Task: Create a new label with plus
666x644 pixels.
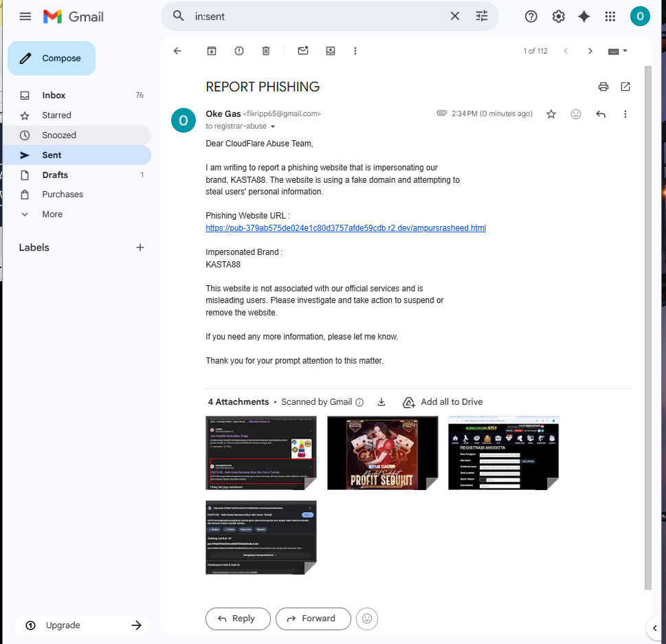Action: (x=140, y=247)
